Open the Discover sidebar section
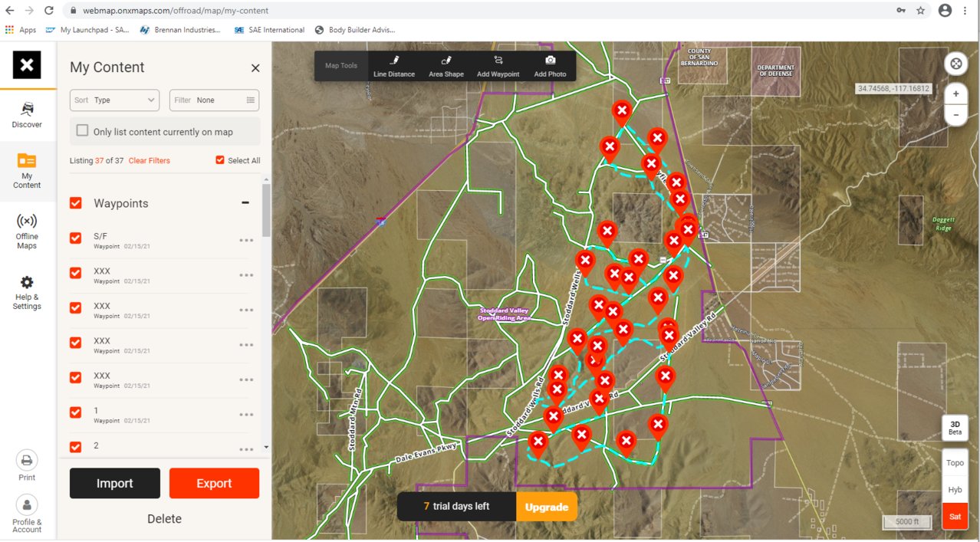 [27, 114]
